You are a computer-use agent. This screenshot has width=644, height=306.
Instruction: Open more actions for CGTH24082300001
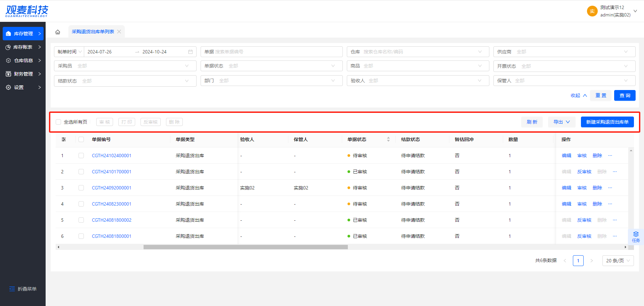click(x=610, y=204)
